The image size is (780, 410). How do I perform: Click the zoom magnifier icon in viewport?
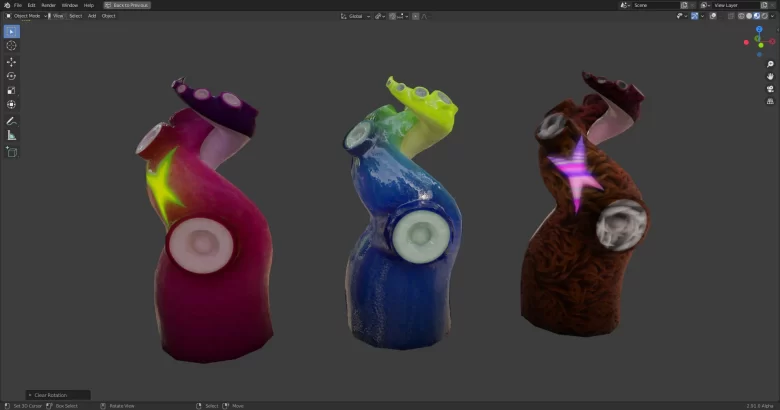[x=770, y=65]
